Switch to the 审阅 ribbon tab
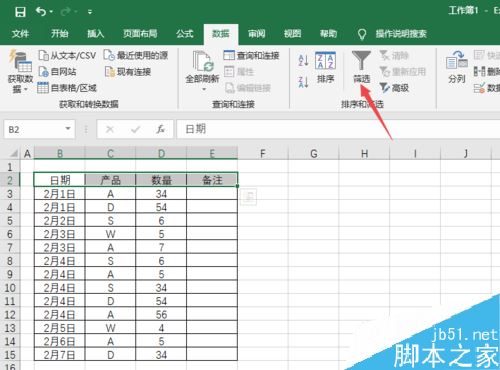 coord(256,34)
